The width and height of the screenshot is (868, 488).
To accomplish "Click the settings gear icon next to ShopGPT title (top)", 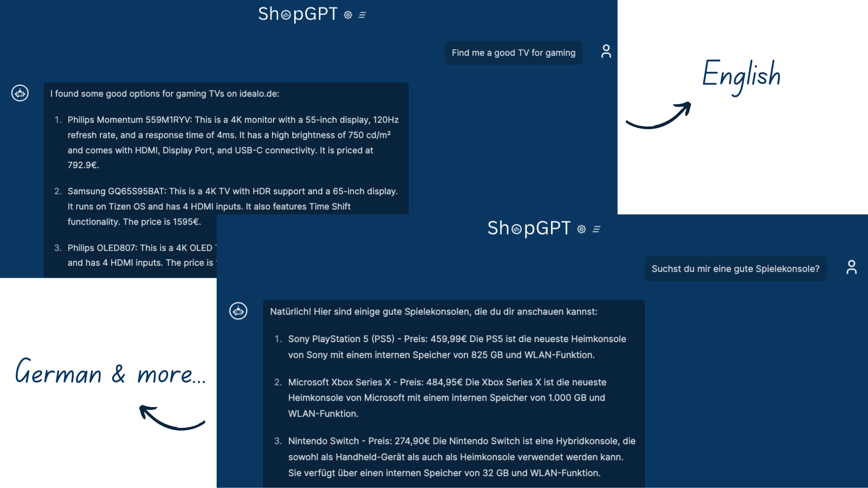I will pos(348,14).
